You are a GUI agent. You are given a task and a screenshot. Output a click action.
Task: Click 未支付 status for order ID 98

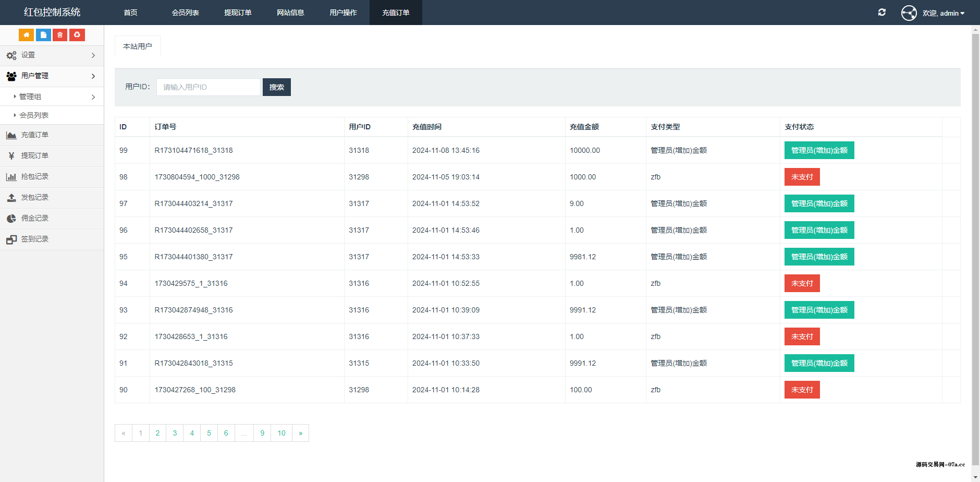click(802, 177)
